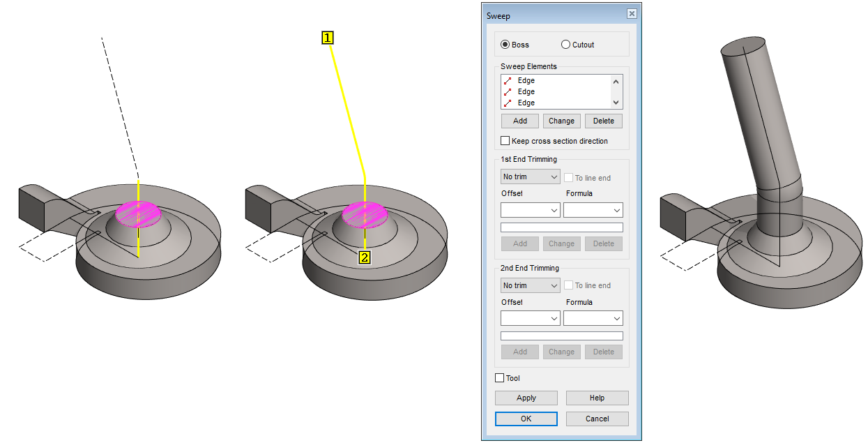The width and height of the screenshot is (868, 443).
Task: Confirm the sweep with OK
Action: (x=526, y=419)
